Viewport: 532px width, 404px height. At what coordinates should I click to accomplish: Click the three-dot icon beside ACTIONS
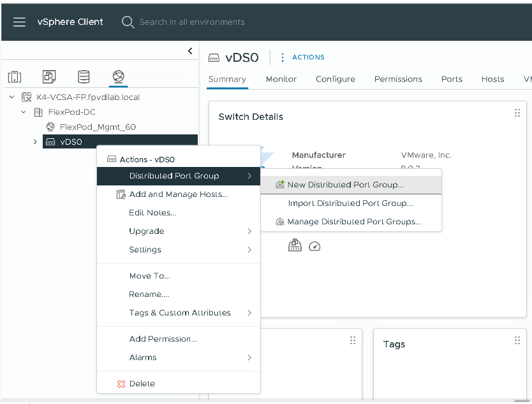pos(283,57)
